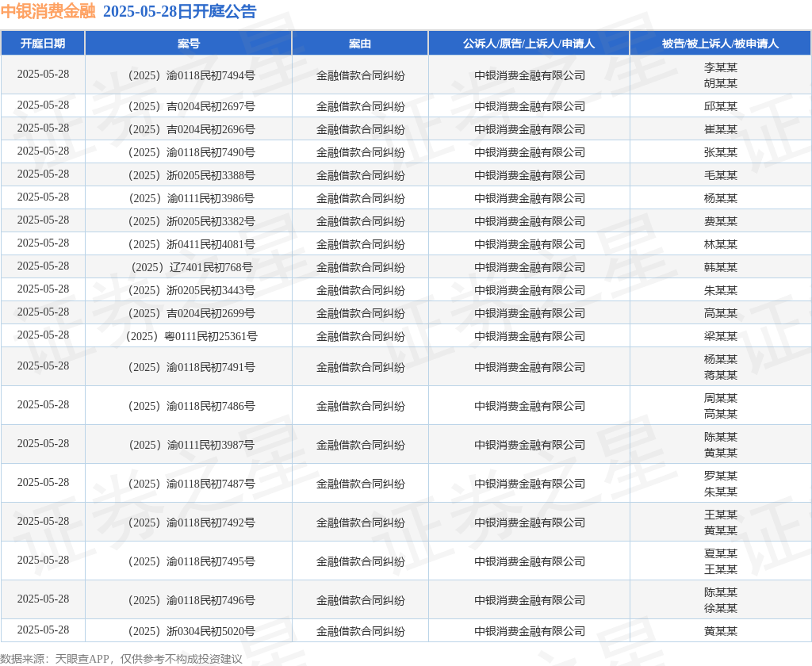Select the 公诉人/原告/上诉人/申请人 column header
812x666 pixels.
529,44
